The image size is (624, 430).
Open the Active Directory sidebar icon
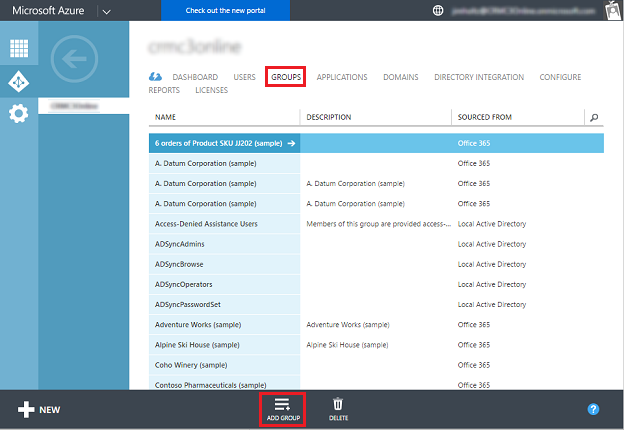click(19, 81)
